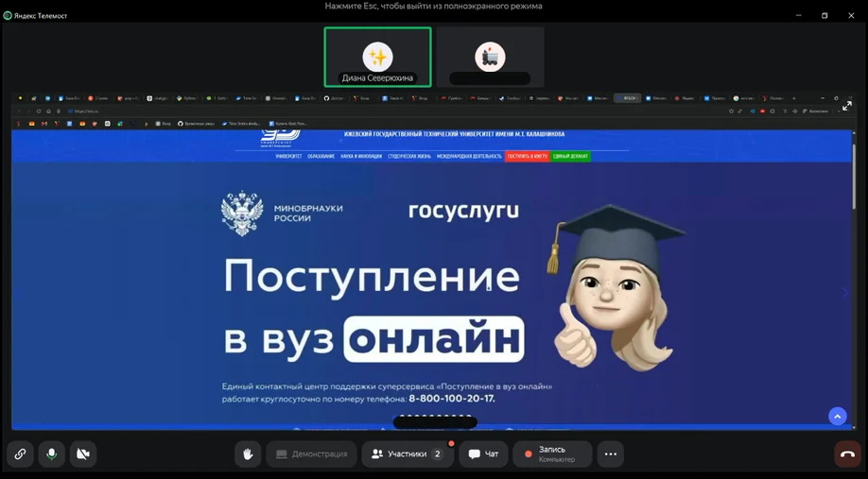Select Диана Северюхина's participant tile
Screen dimensions: 868x479
click(x=377, y=57)
